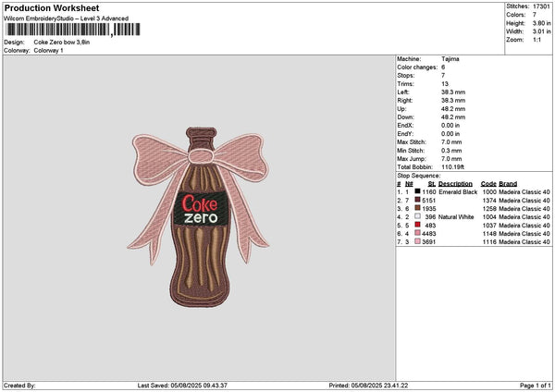Click 'Wilcom EmbroideryStudio – Level 3 Advanced' text
The width and height of the screenshot is (555, 392).
[67, 18]
